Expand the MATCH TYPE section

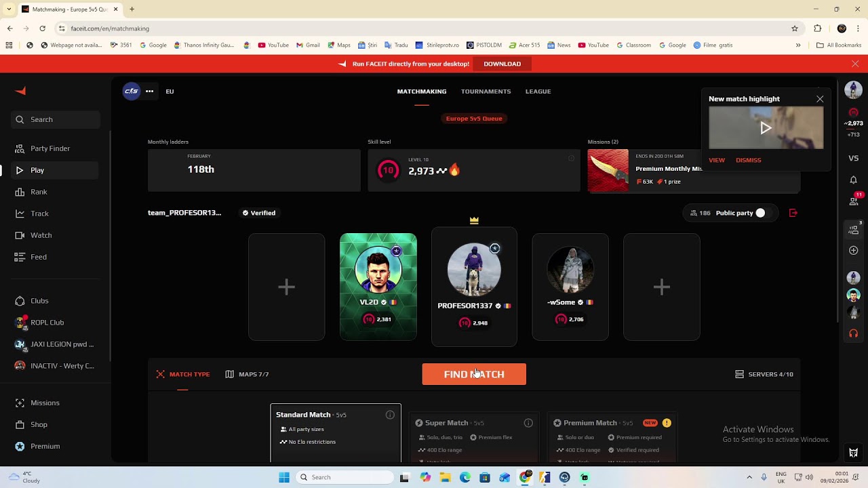[183, 374]
